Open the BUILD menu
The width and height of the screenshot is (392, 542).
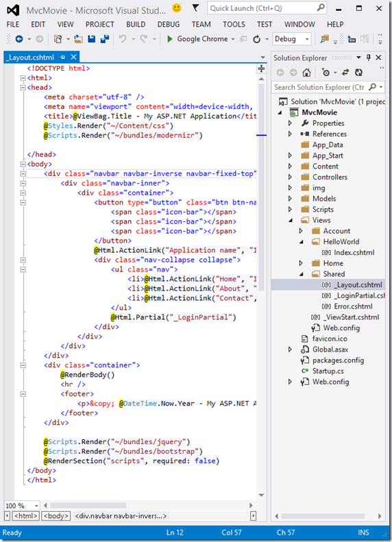coord(136,24)
